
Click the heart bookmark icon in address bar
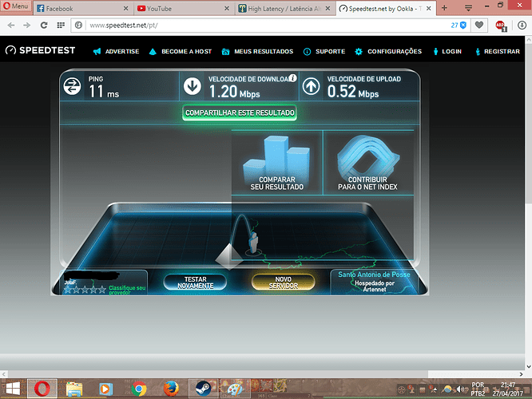[478, 25]
